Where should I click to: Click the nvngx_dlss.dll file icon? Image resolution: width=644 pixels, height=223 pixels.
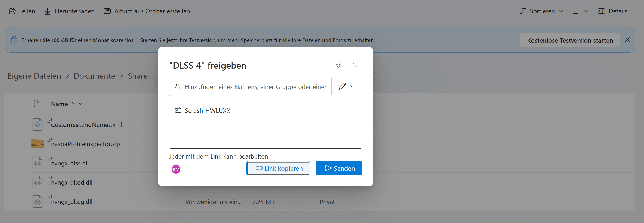coord(37,163)
